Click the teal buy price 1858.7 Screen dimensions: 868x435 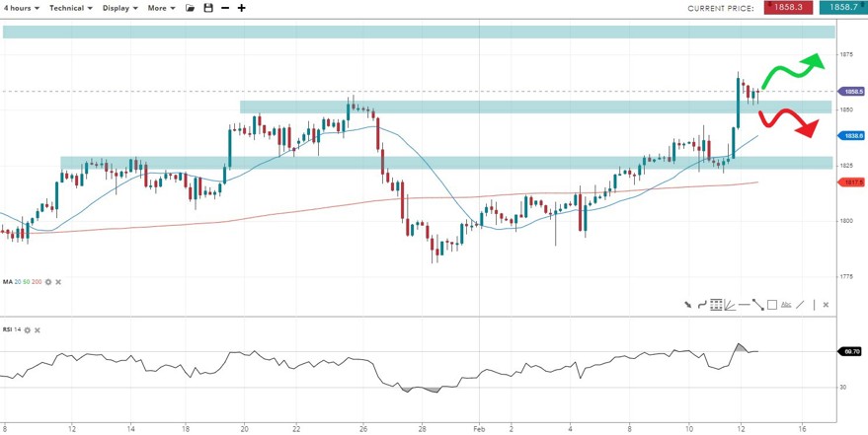point(839,7)
